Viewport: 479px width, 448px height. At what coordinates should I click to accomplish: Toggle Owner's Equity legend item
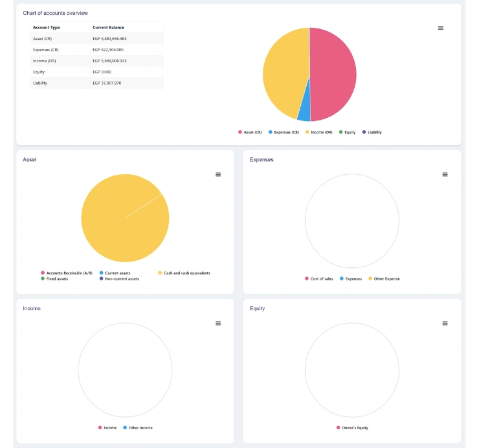(x=355, y=428)
